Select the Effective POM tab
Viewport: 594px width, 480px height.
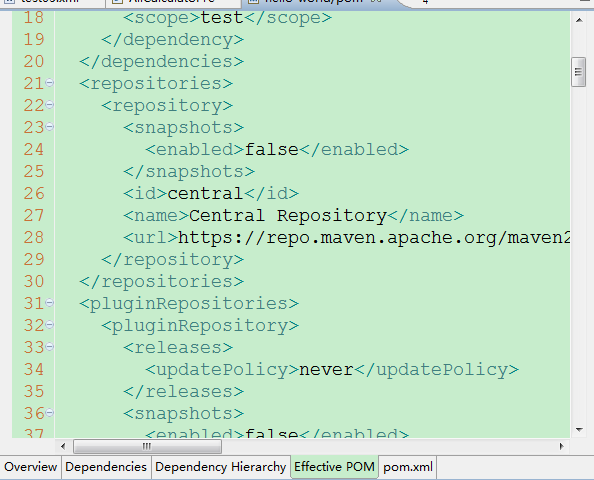[x=334, y=467]
